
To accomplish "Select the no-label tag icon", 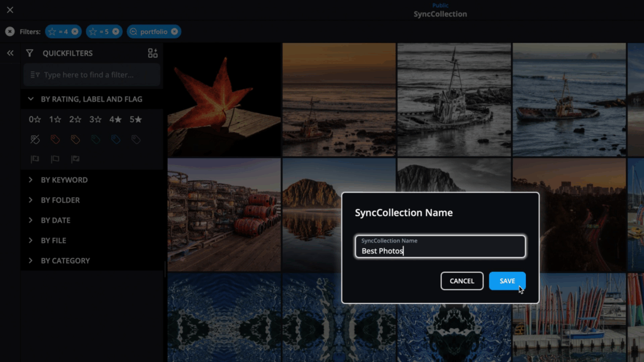I will click(x=35, y=140).
